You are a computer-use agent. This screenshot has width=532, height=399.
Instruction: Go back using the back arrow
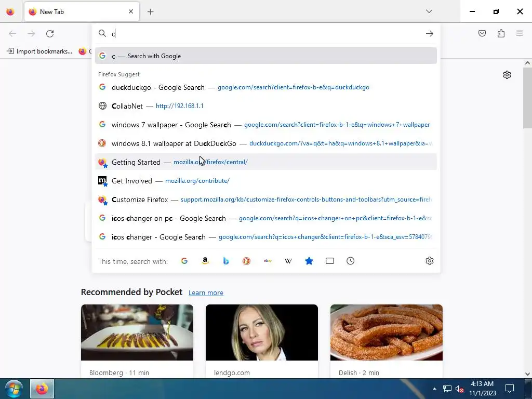(12, 34)
